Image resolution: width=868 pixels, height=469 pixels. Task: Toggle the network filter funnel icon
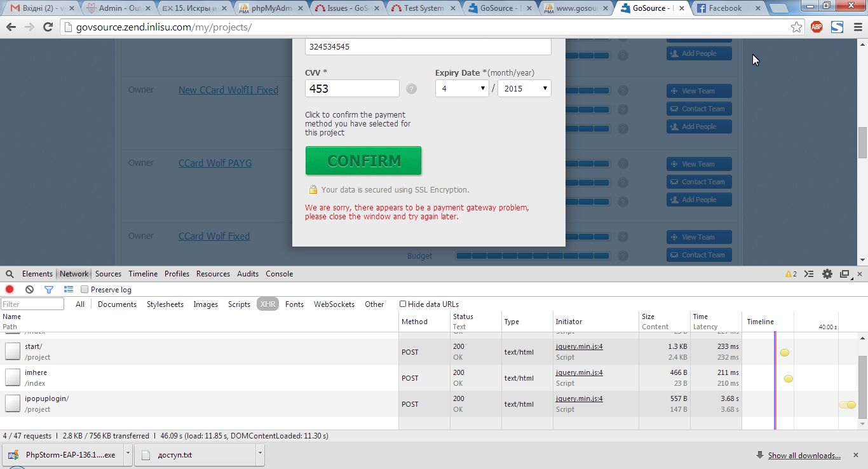click(49, 289)
